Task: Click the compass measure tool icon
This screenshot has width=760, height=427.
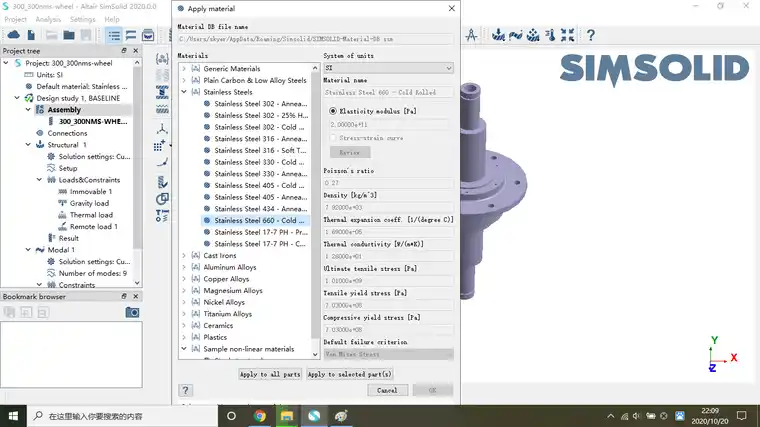Action: [471, 35]
